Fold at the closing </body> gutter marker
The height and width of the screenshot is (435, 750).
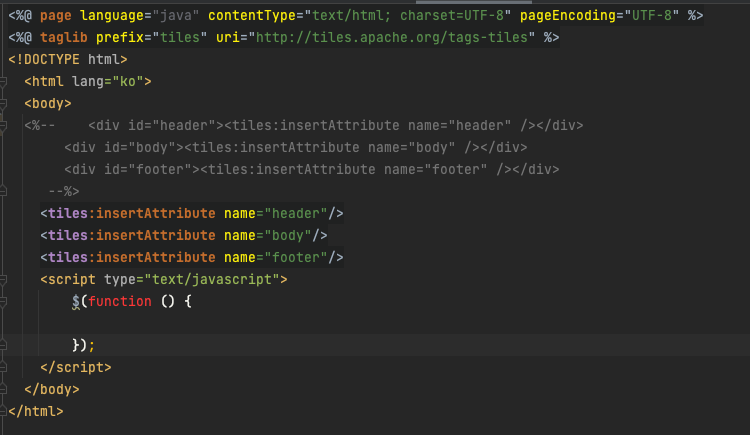click(3, 390)
